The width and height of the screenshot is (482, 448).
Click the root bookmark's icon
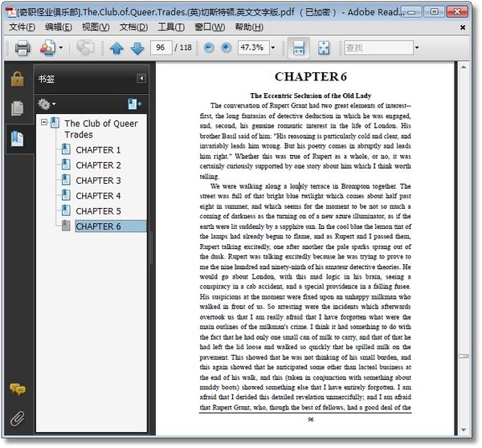point(55,123)
